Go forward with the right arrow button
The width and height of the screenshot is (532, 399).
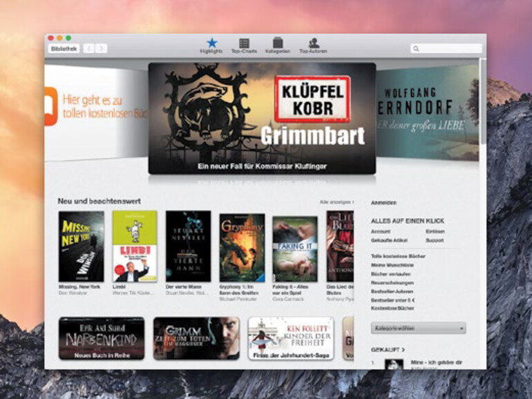[101, 48]
